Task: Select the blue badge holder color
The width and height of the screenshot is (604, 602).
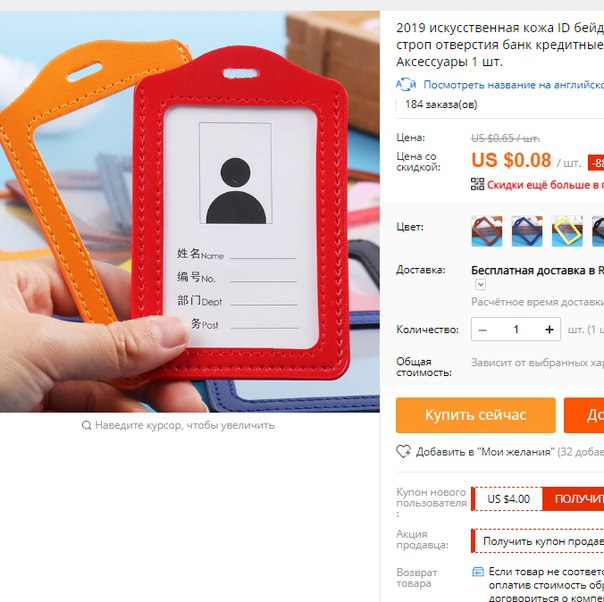Action: 527,231
